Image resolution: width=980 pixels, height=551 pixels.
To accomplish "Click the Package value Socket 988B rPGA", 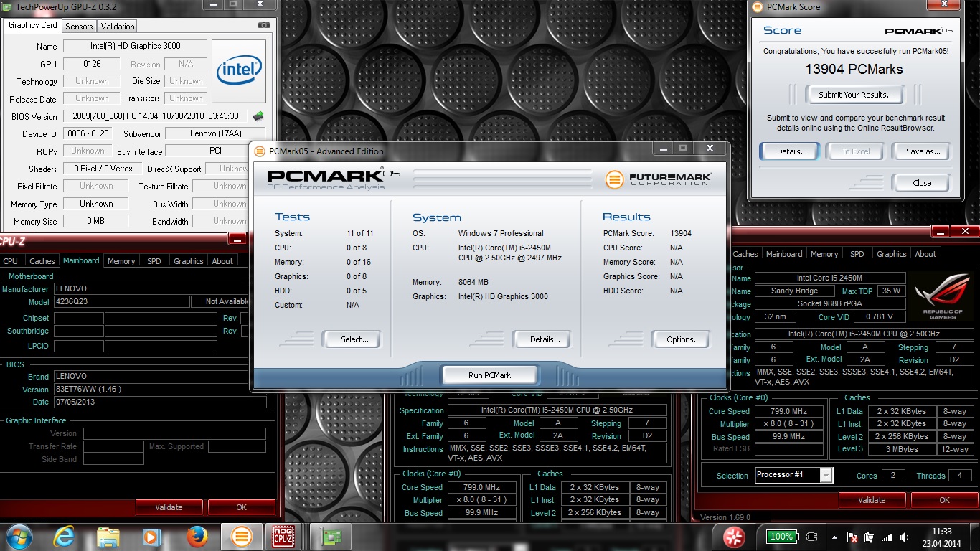I will point(830,303).
